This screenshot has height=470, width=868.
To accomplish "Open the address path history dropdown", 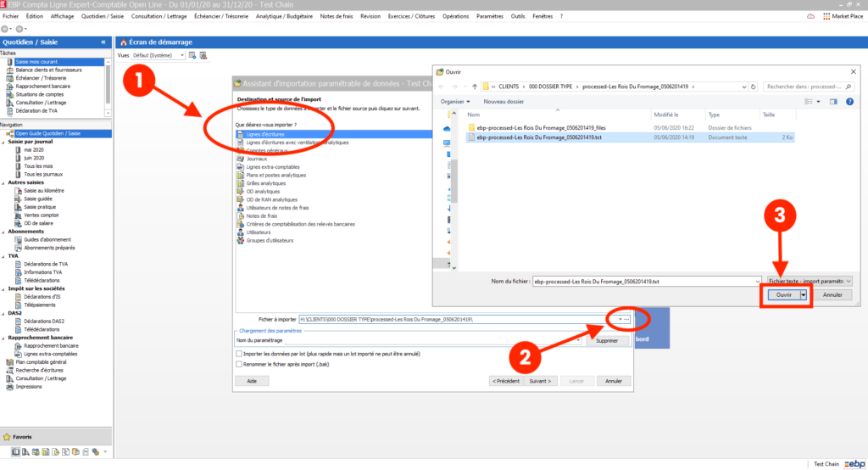I will point(744,87).
